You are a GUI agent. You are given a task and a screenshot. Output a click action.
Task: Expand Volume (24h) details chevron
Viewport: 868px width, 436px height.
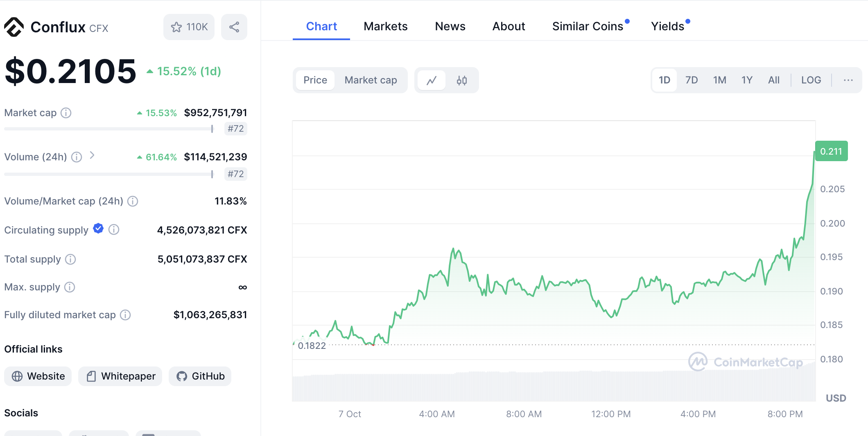92,155
